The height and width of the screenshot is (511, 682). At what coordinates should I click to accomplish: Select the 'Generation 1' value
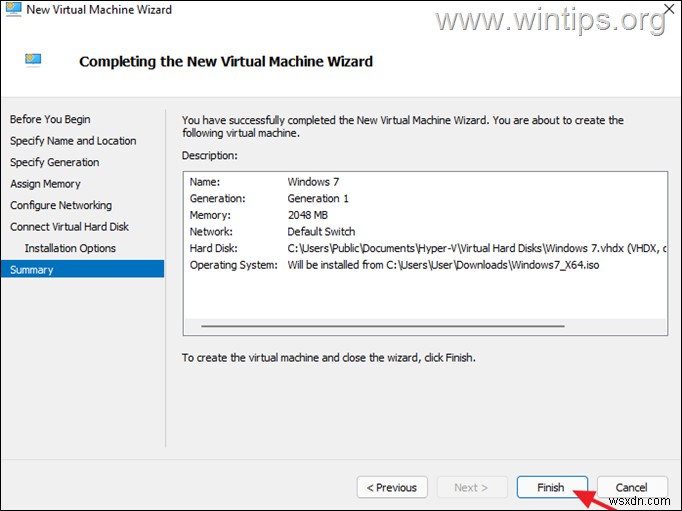click(318, 198)
